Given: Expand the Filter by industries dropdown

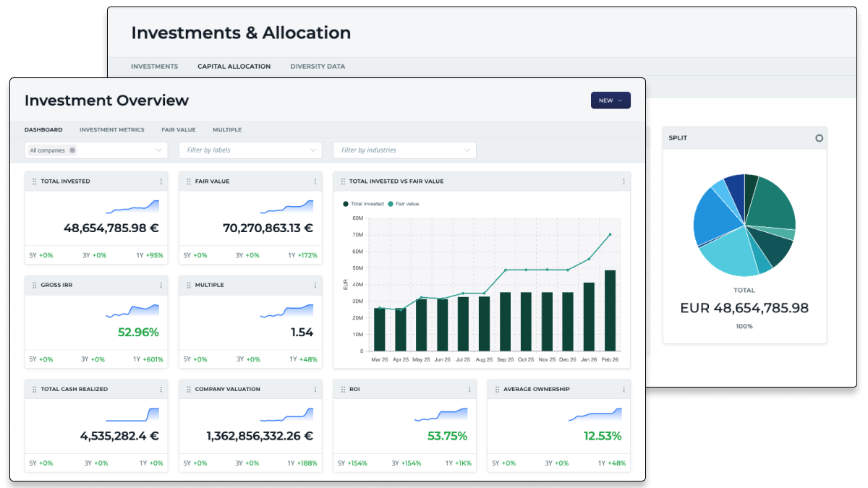Looking at the screenshot, I should [404, 150].
